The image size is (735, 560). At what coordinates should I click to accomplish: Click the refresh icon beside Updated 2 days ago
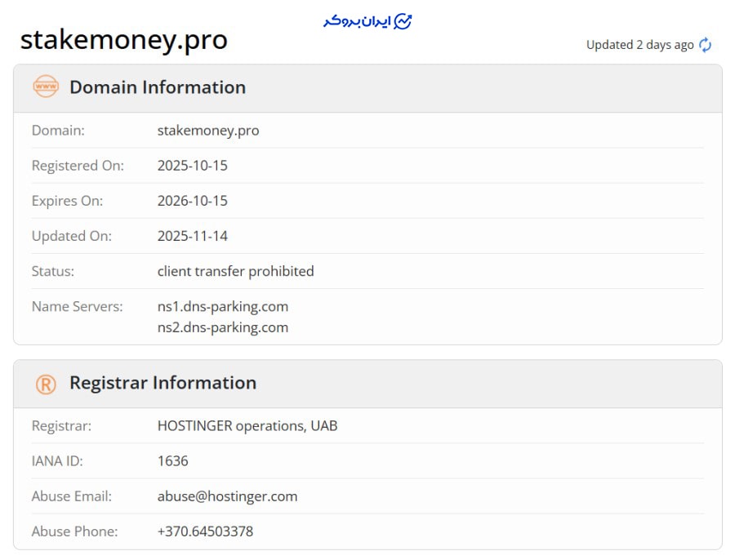coord(706,45)
